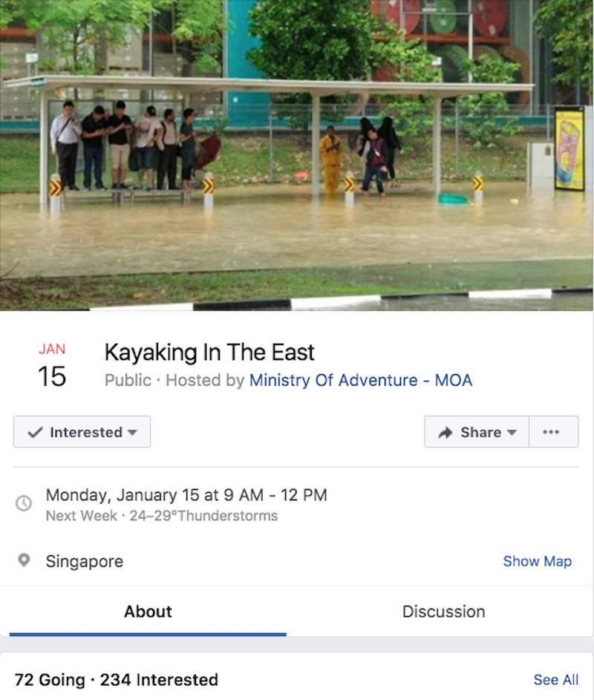Click the Kayaking In The East title
Image resolution: width=594 pixels, height=700 pixels.
tap(209, 352)
